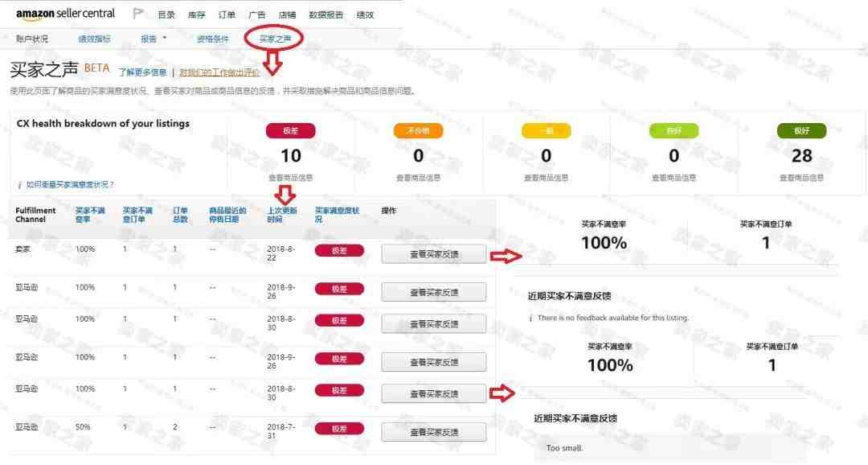868x465 pixels.
Task: Click the red 极差 badge above count 10
Action: pyautogui.click(x=291, y=131)
